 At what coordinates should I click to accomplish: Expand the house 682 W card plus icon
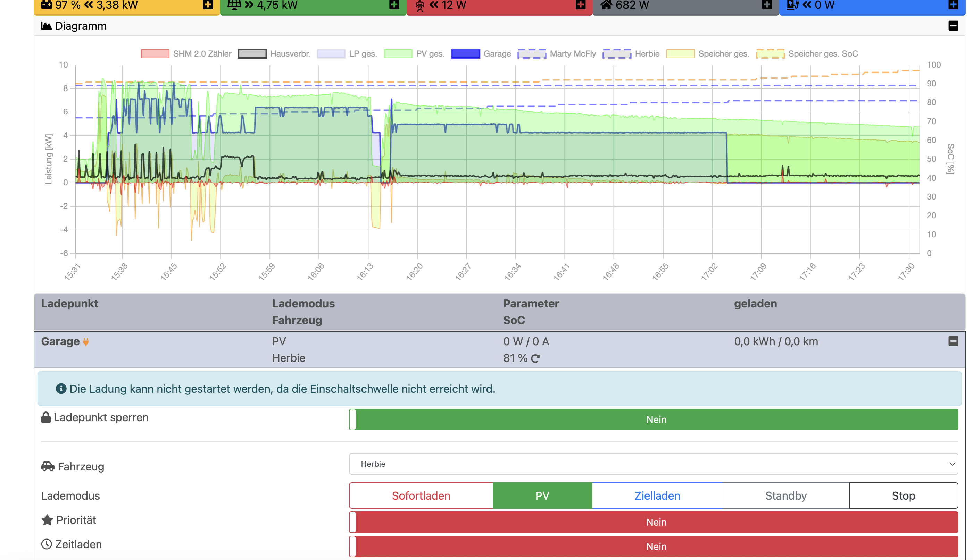tap(767, 5)
